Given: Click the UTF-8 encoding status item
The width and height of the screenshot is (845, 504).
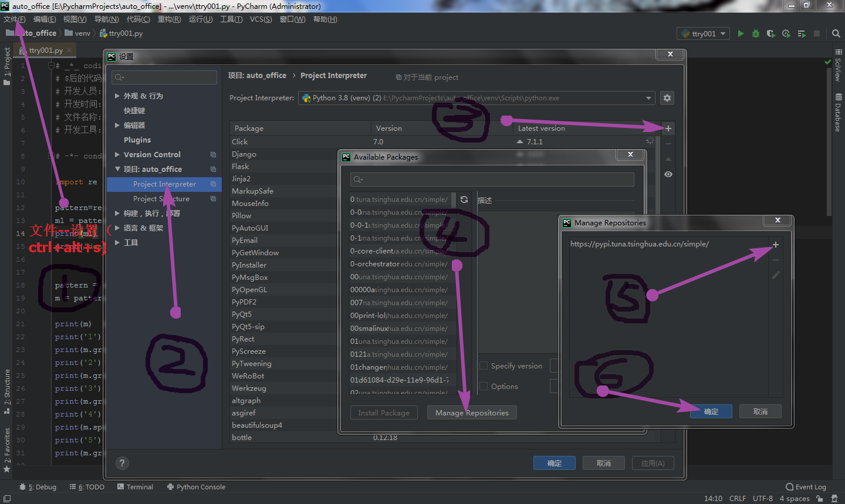Looking at the screenshot, I should point(763,498).
